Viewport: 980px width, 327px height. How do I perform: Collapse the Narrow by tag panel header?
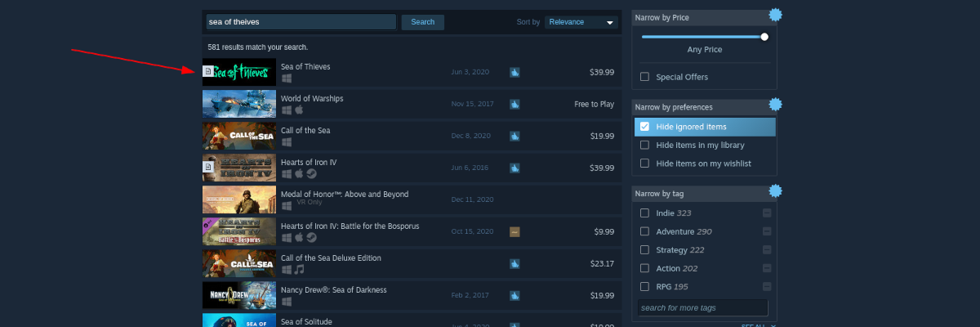pos(704,193)
